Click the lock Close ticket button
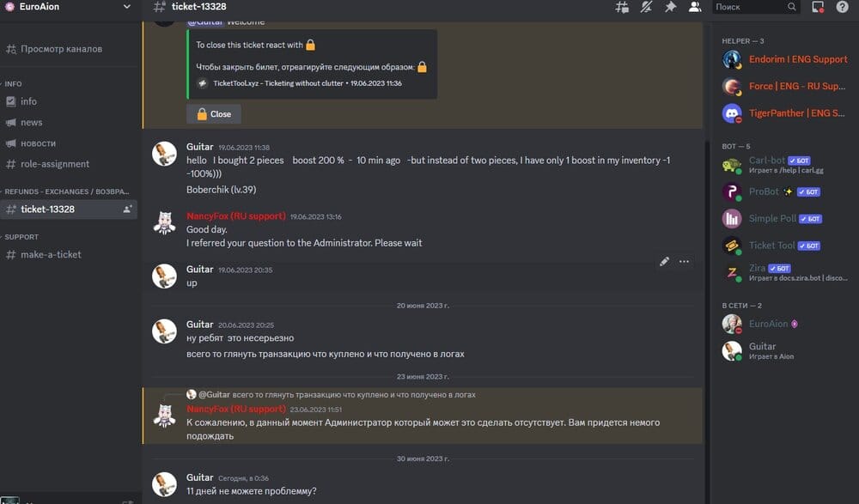 click(x=214, y=113)
